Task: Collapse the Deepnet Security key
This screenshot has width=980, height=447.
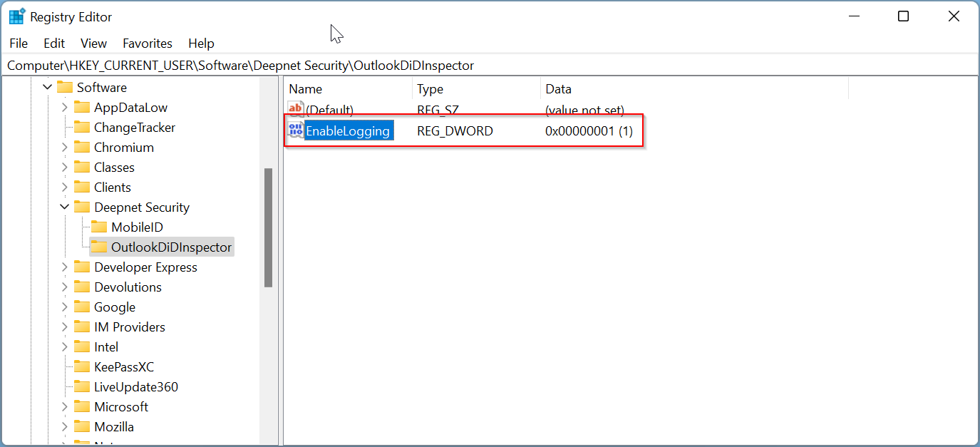Action: tap(65, 207)
